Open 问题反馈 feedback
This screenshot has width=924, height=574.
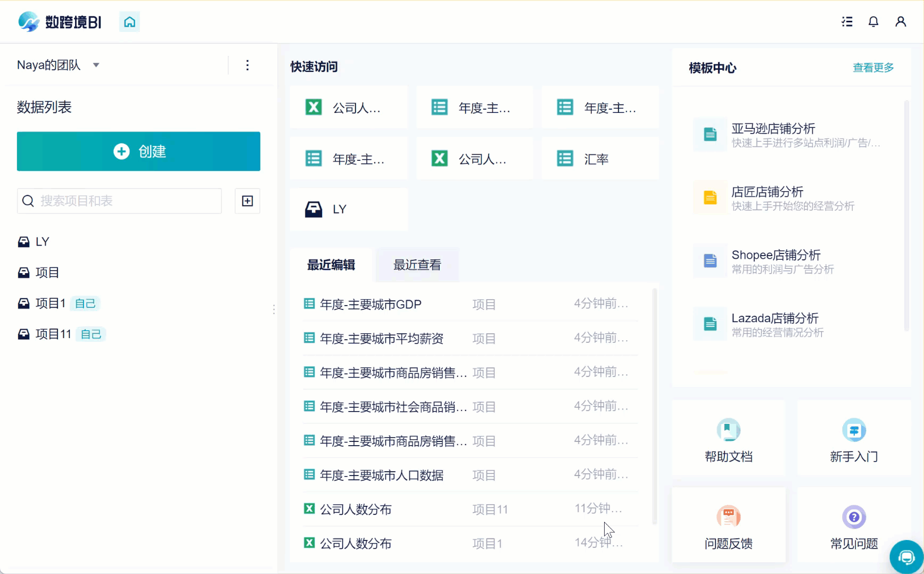click(728, 525)
